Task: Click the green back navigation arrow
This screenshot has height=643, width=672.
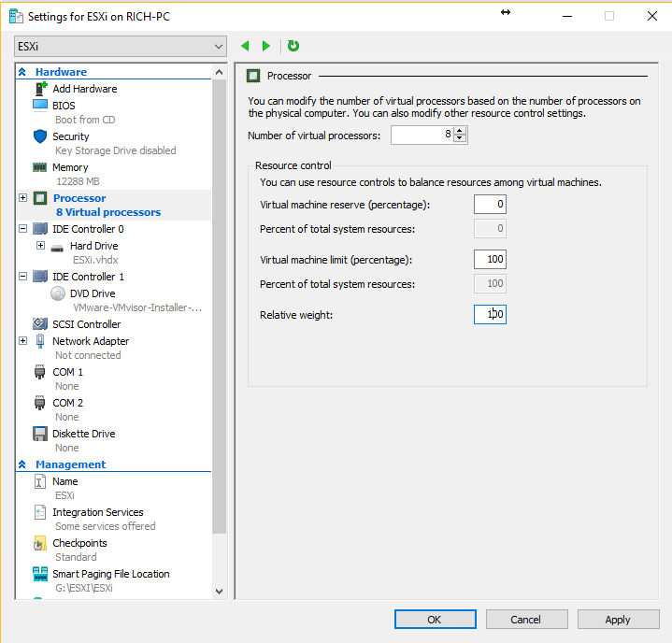Action: 245,46
